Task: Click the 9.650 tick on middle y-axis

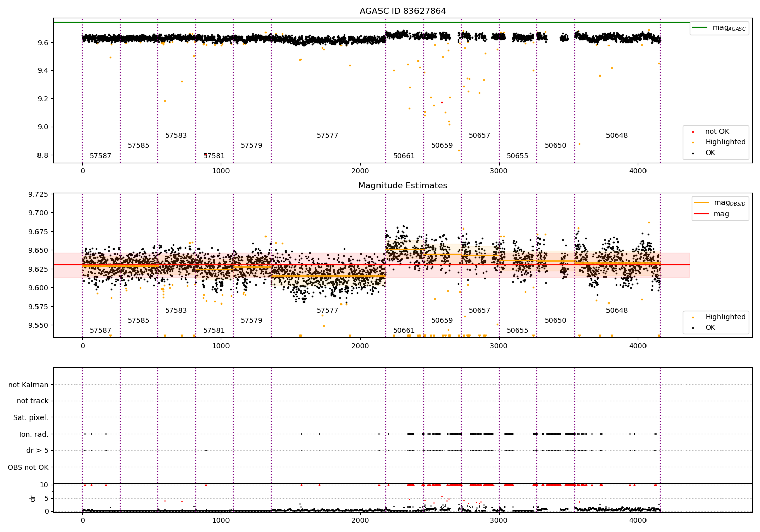Action: pos(39,250)
